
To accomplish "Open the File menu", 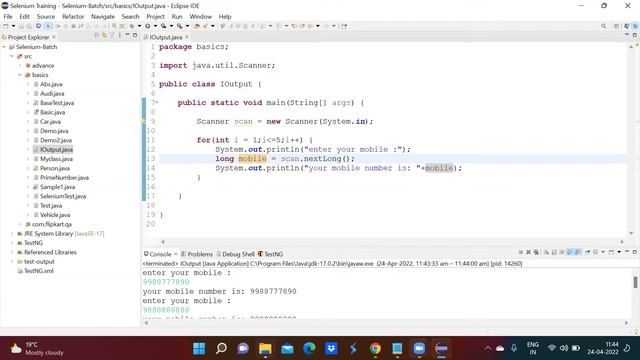I will pos(8,16).
